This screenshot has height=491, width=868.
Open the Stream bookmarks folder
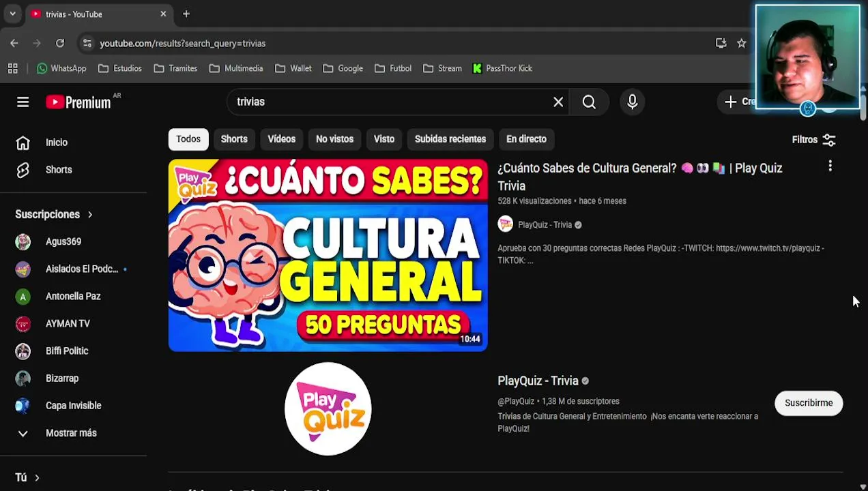442,68
